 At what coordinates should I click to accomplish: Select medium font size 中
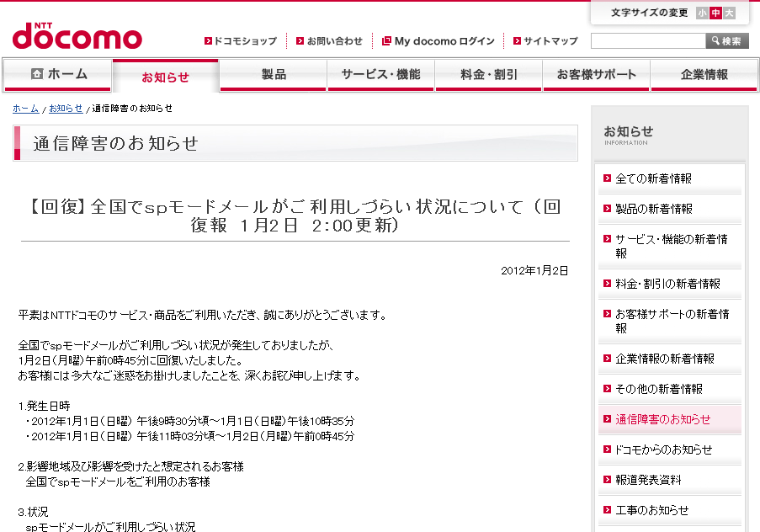[x=715, y=13]
